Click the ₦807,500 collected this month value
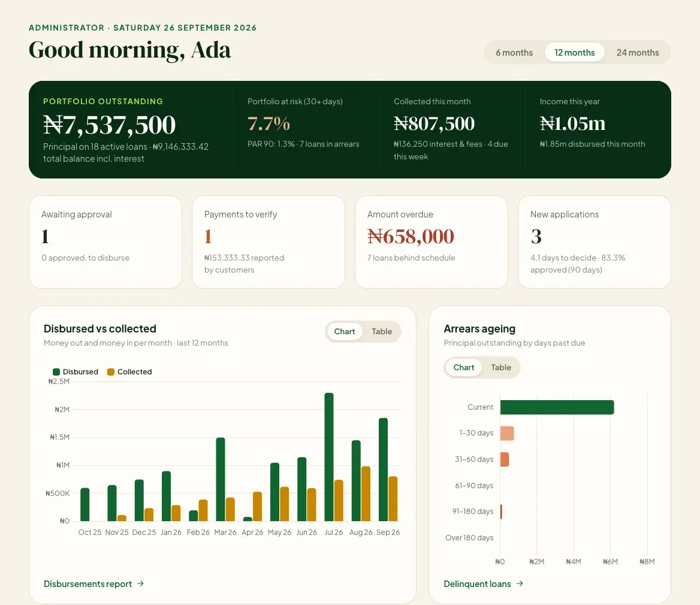Viewport: 700px width, 605px height. [x=434, y=123]
